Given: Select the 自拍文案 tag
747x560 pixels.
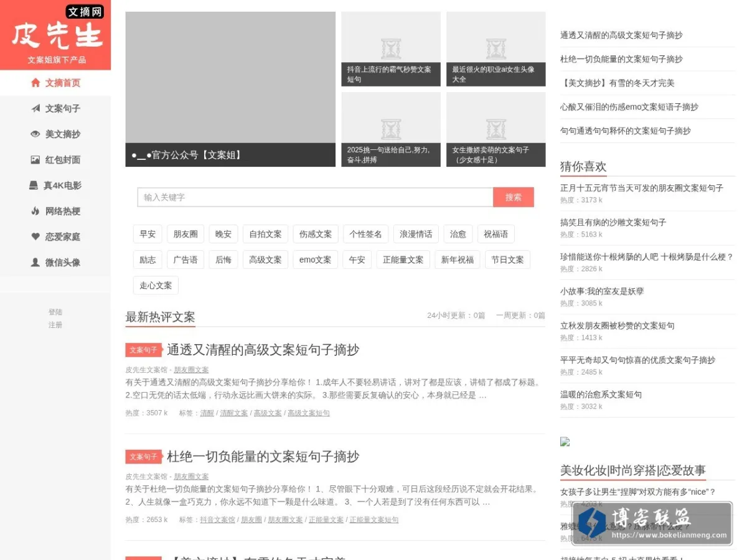Looking at the screenshot, I should pos(265,234).
